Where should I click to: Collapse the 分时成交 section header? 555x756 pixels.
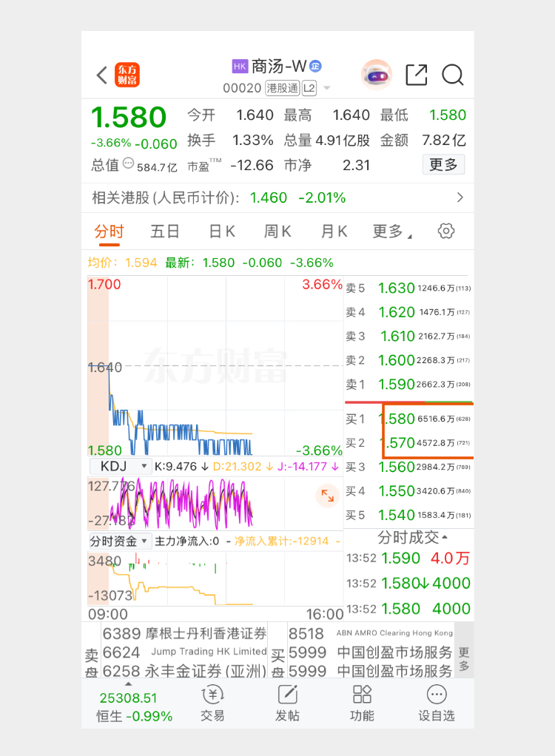(x=412, y=537)
